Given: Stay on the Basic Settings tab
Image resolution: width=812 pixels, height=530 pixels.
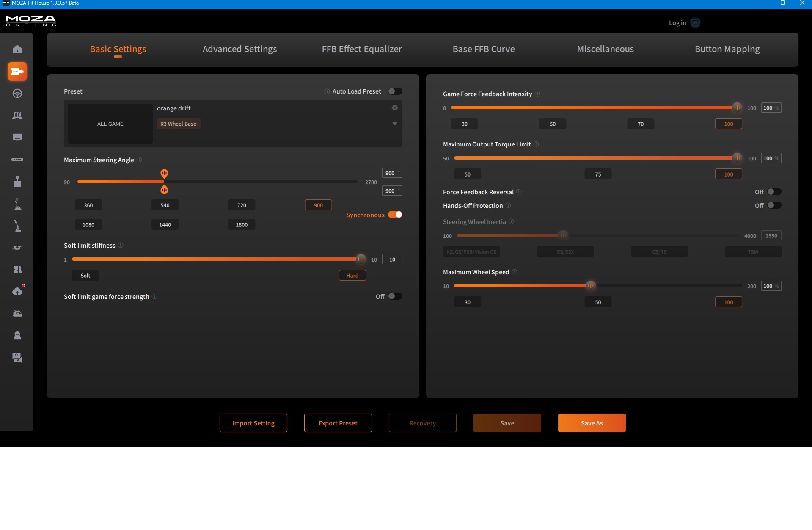Looking at the screenshot, I should click(x=118, y=49).
